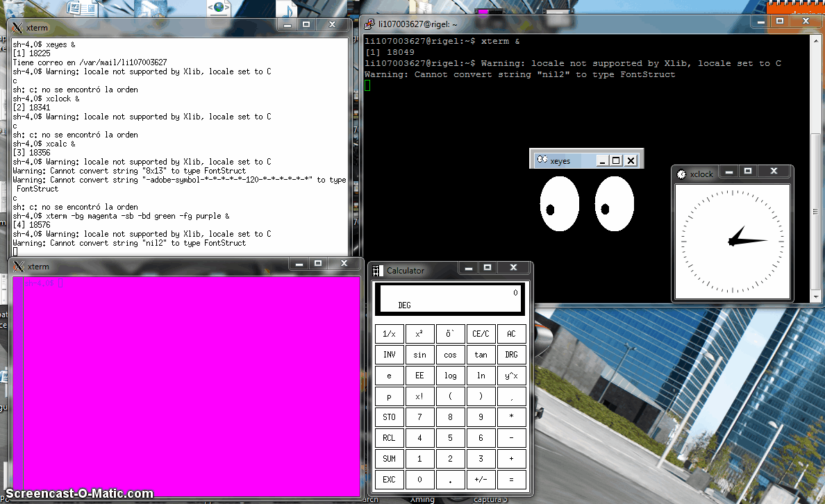Click the minus (-) calculator key
Screen dimensions: 825x504
511,438
